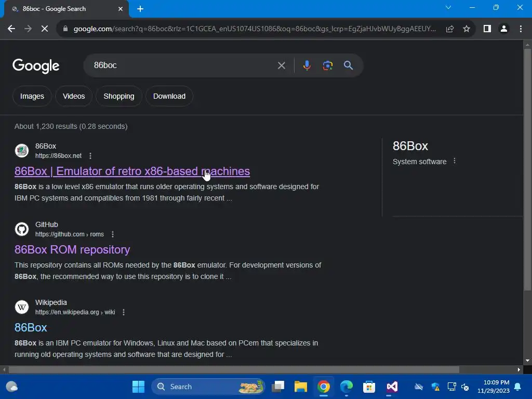Open the Wikipedia 86Box result
The height and width of the screenshot is (399, 532).
[x=31, y=327]
